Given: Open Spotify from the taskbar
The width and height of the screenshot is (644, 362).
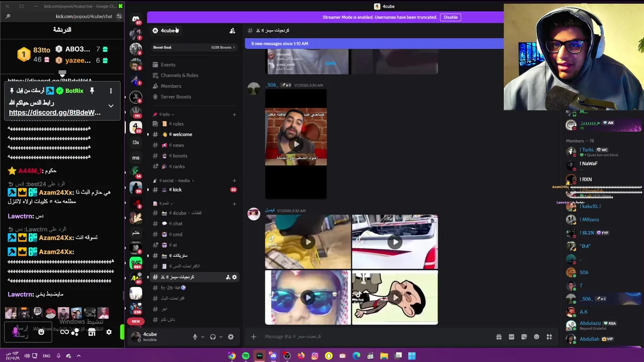Looking at the screenshot, I should (x=246, y=356).
